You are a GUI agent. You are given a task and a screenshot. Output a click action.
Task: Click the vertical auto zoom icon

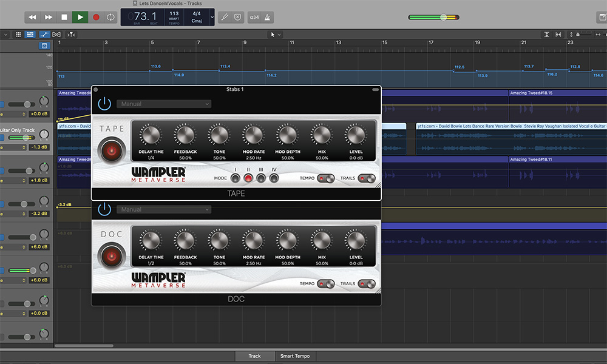click(547, 35)
